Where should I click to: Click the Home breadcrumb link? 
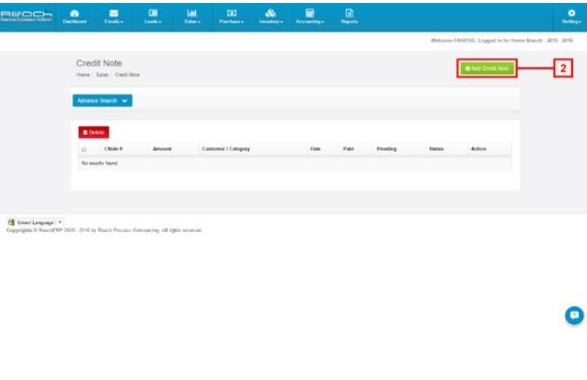tap(83, 75)
